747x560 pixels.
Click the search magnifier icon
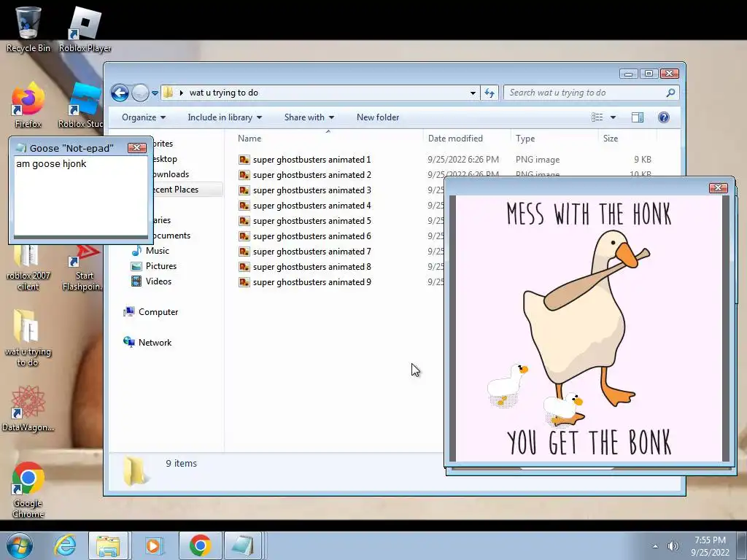(670, 93)
